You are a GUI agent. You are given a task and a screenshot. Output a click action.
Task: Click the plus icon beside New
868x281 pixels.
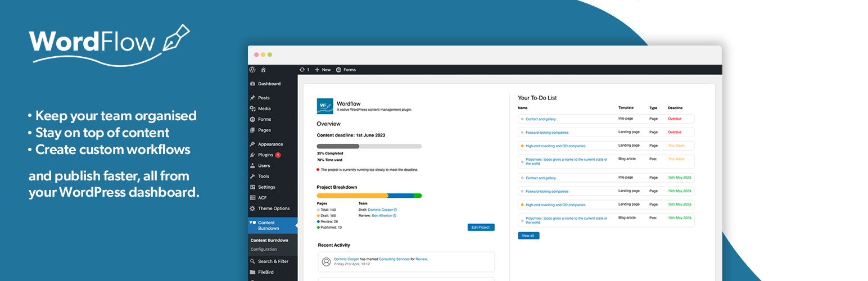(x=317, y=70)
